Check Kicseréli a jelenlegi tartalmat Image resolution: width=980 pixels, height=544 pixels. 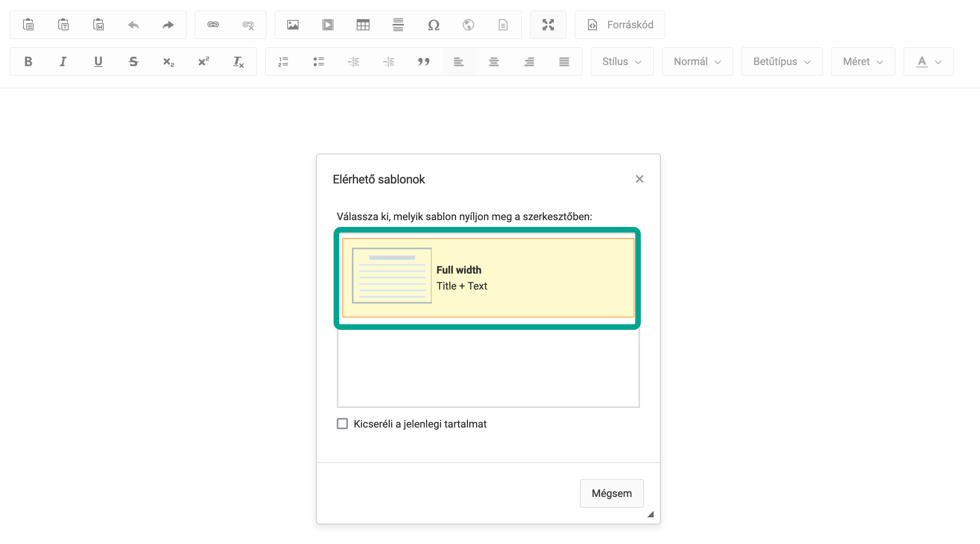pos(342,424)
